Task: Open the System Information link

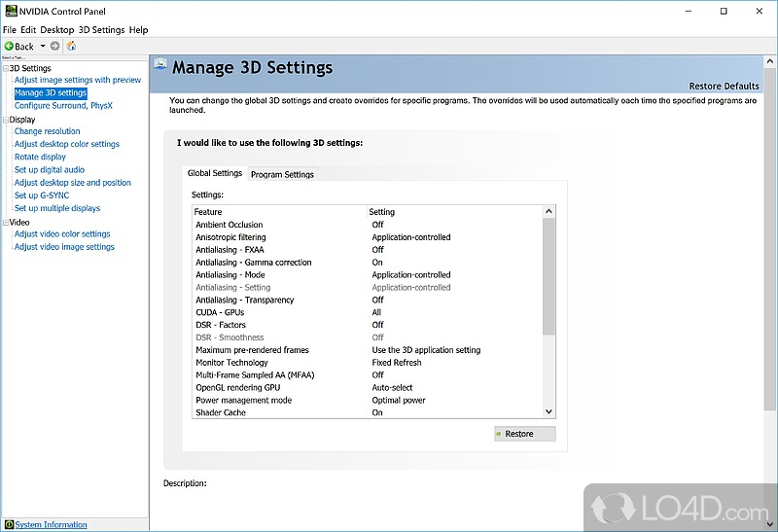Action: 51,524
